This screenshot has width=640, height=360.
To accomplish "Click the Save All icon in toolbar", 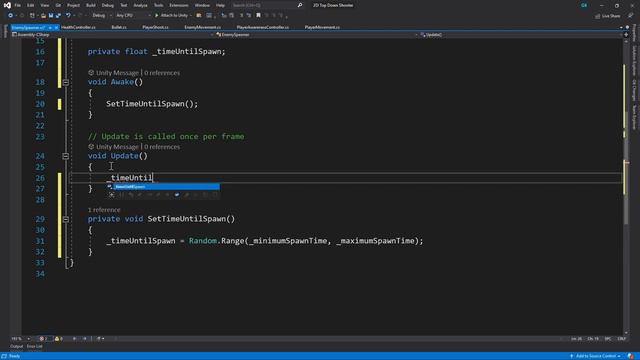I will [58, 16].
